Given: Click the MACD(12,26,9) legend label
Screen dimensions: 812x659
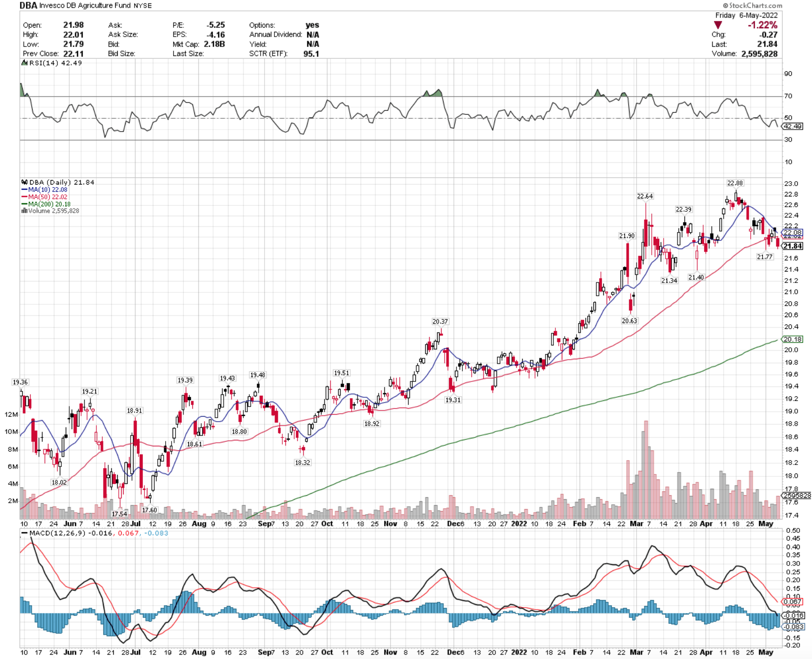Looking at the screenshot, I should pos(57,533).
